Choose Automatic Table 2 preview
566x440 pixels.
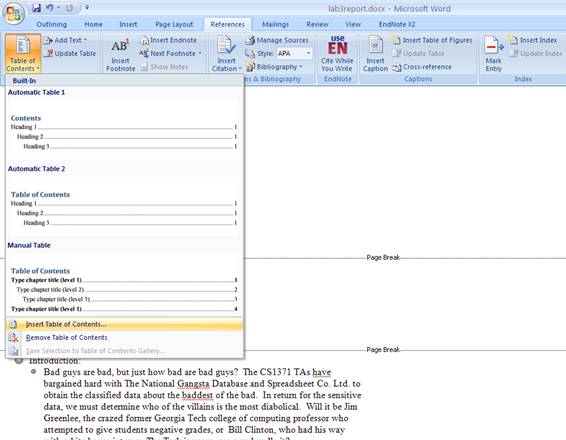[124, 201]
